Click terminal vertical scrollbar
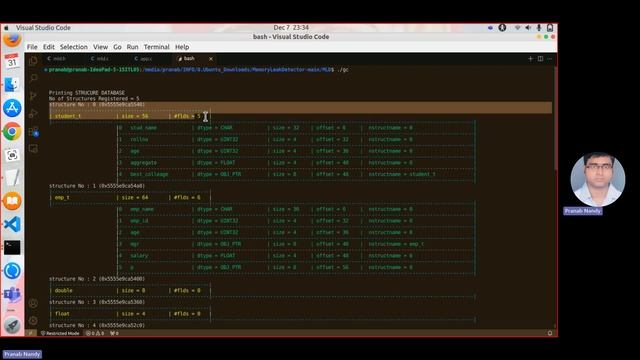640x360 pixels. pyautogui.click(x=555, y=118)
